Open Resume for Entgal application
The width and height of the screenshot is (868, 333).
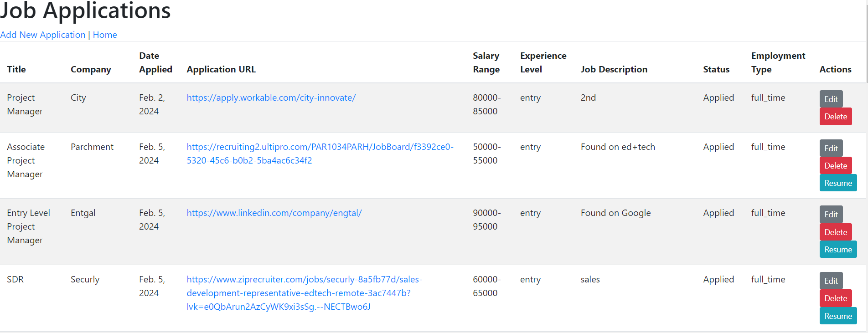pyautogui.click(x=837, y=250)
